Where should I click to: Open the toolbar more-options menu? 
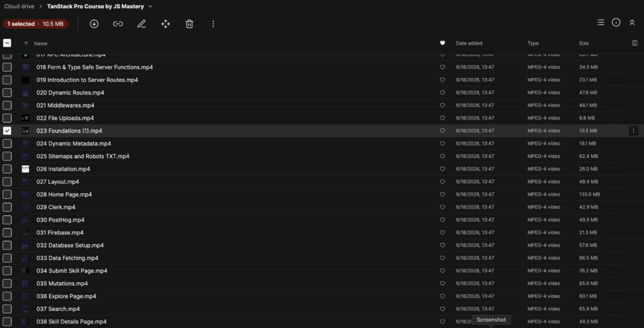point(213,24)
